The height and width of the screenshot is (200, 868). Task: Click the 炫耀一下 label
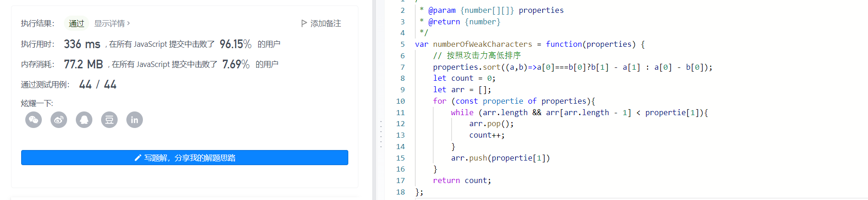tap(37, 103)
